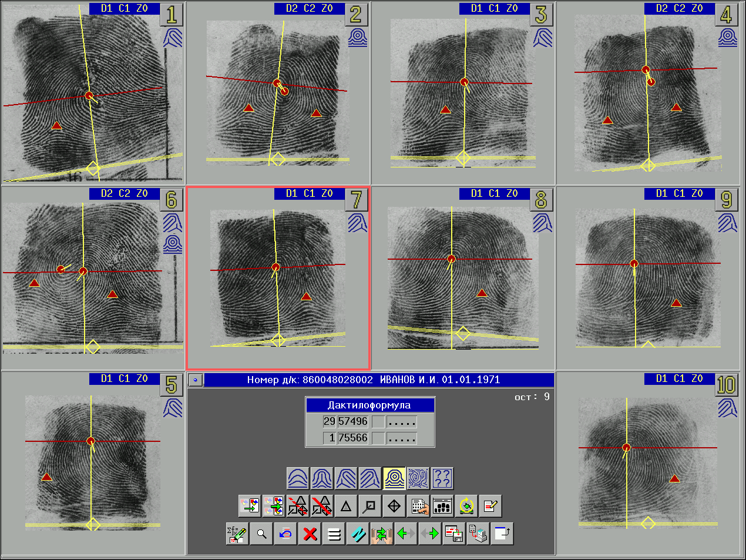The height and width of the screenshot is (560, 746).
Task: Click the formula field containing 75566
Action: (x=353, y=438)
